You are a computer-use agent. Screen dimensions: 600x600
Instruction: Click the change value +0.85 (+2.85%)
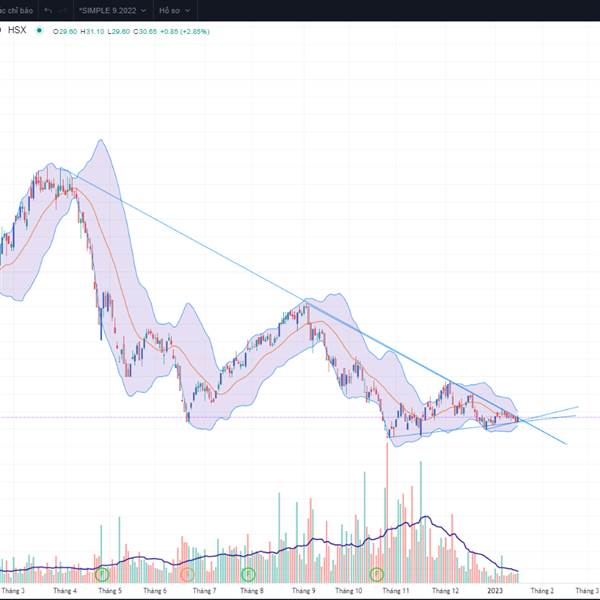tap(184, 31)
